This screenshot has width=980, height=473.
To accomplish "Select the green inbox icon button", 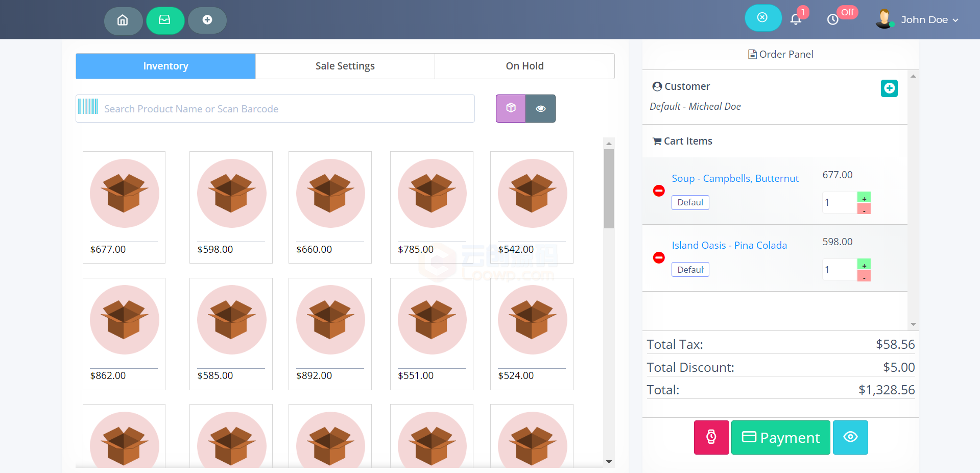I will [x=165, y=20].
